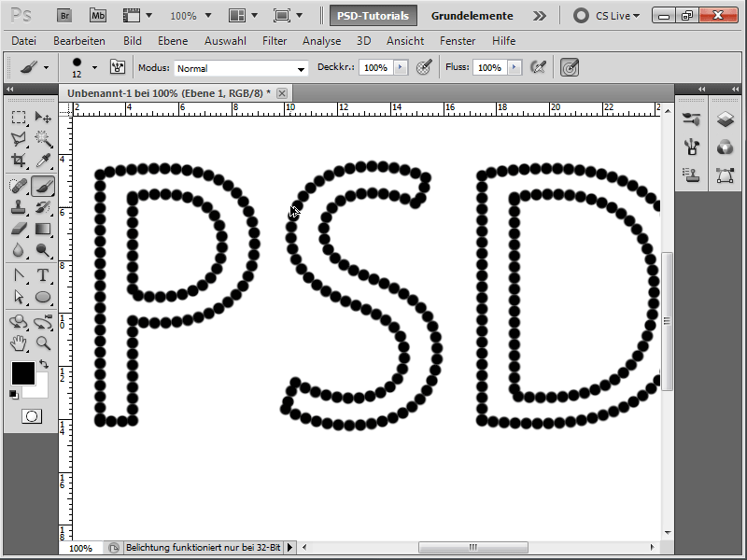Select the Path Selection tool
Screen dimensions: 747x560
coord(19,297)
